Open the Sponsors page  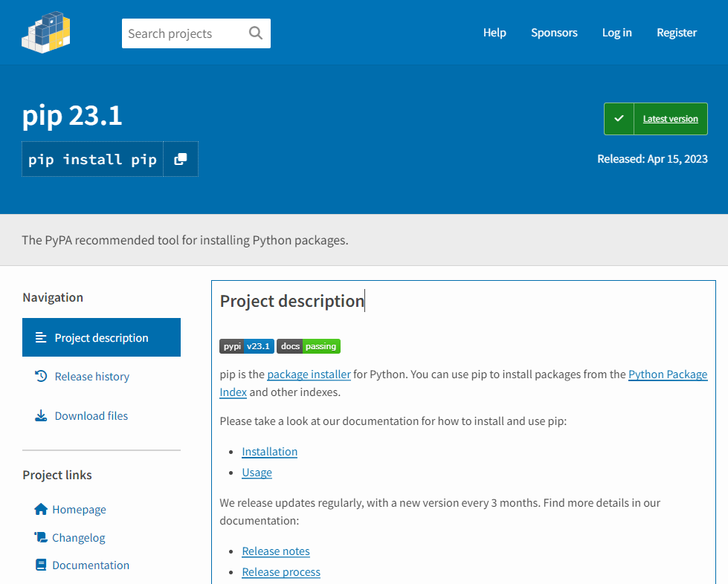click(x=554, y=33)
